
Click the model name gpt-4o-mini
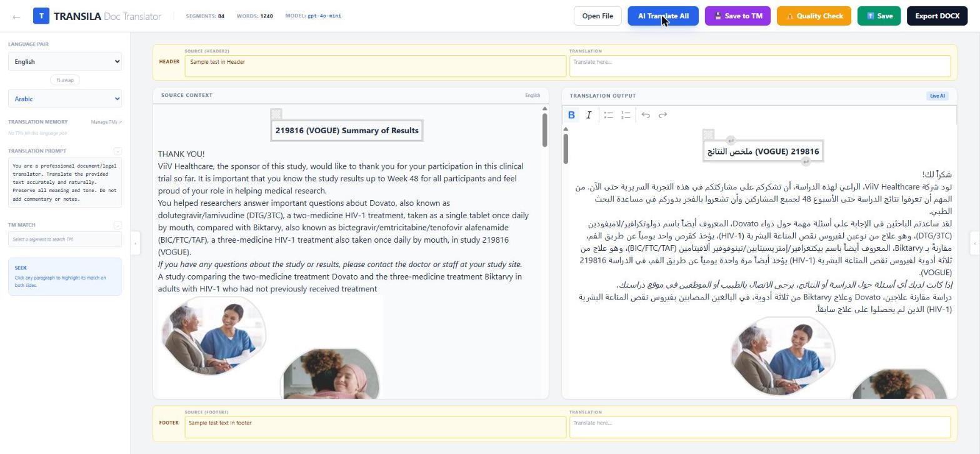[x=324, y=16]
